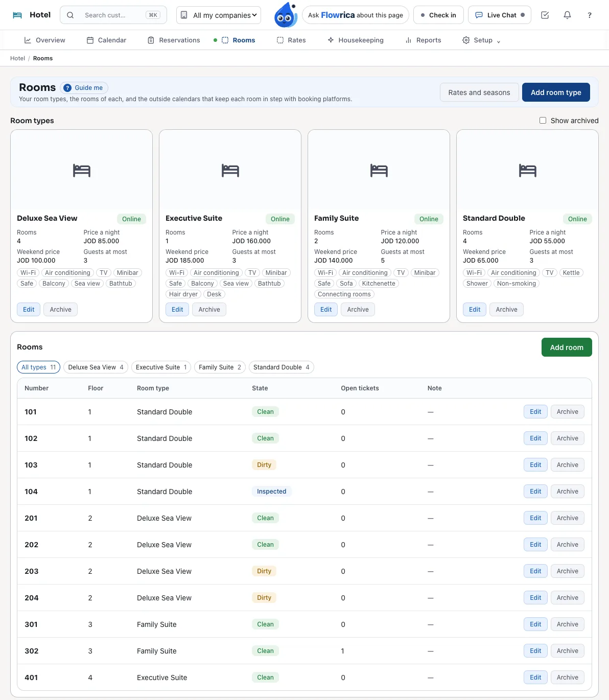Open Rates and seasons

(479, 92)
